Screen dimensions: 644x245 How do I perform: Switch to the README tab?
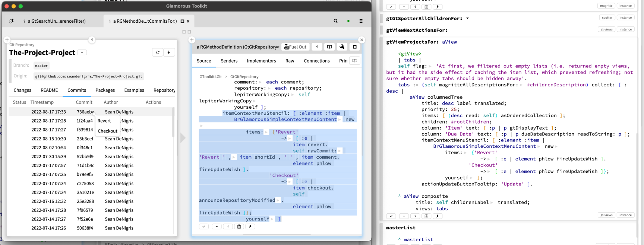(x=49, y=90)
